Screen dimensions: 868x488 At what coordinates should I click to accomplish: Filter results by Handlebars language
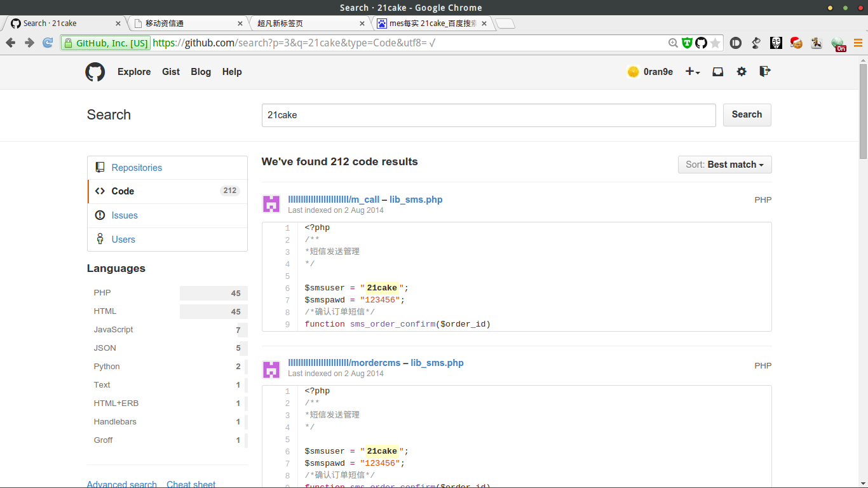pos(167,422)
